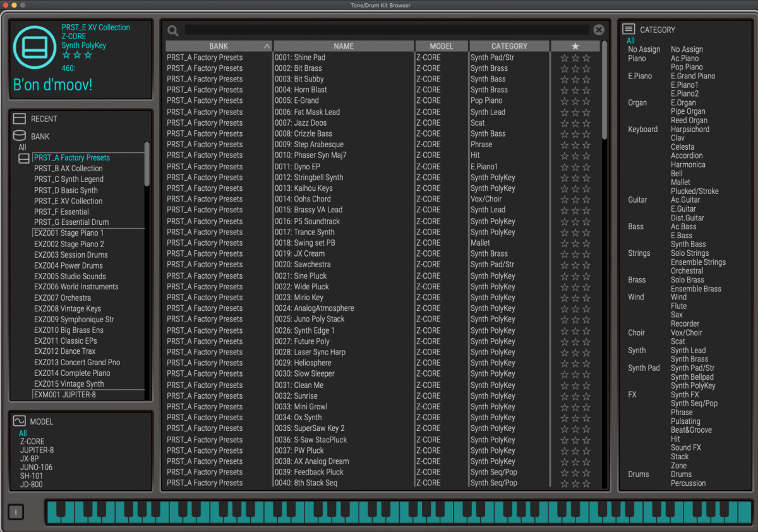Select the EXM001 JUPITER-8 bank

[65, 395]
